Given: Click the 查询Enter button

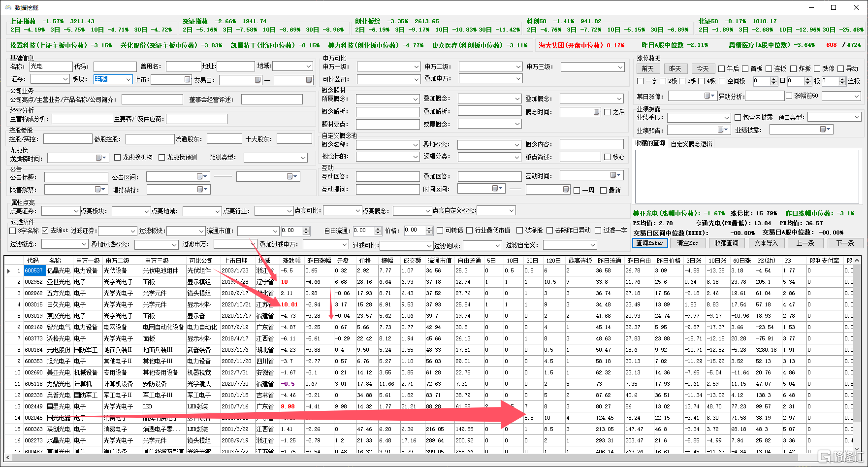Looking at the screenshot, I should point(649,243).
